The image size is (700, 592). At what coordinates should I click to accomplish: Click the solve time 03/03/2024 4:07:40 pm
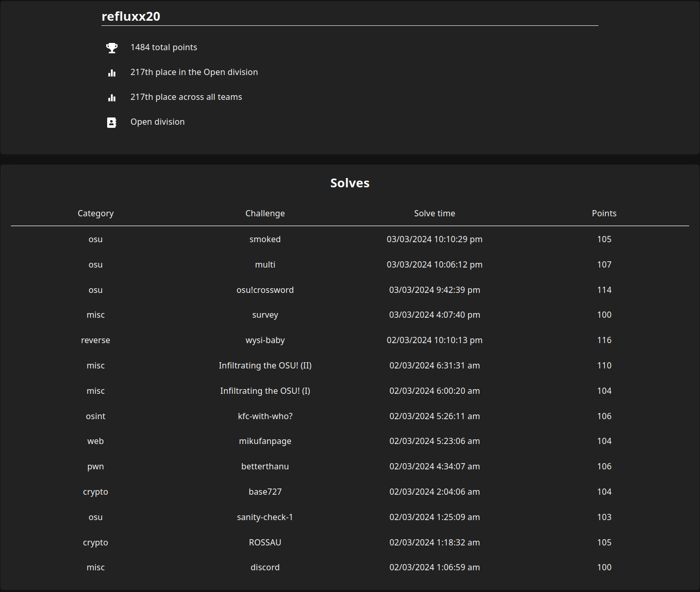pyautogui.click(x=435, y=315)
